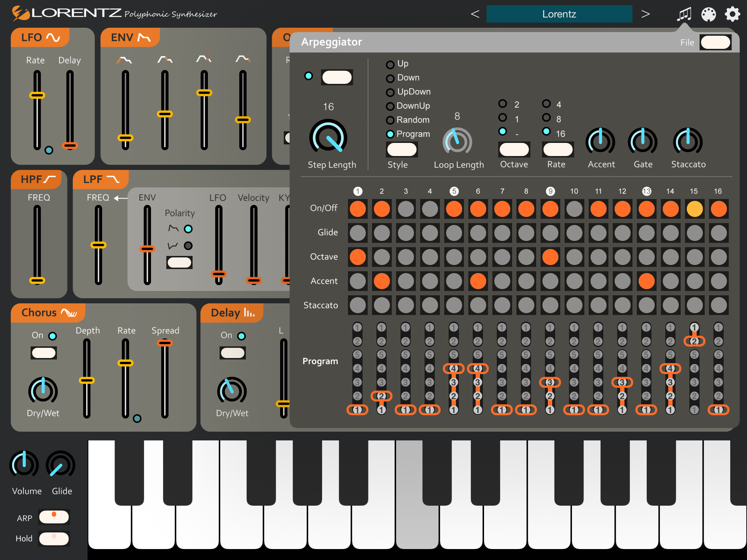Toggle On/Off for step 15
This screenshot has width=747, height=560.
tap(695, 209)
